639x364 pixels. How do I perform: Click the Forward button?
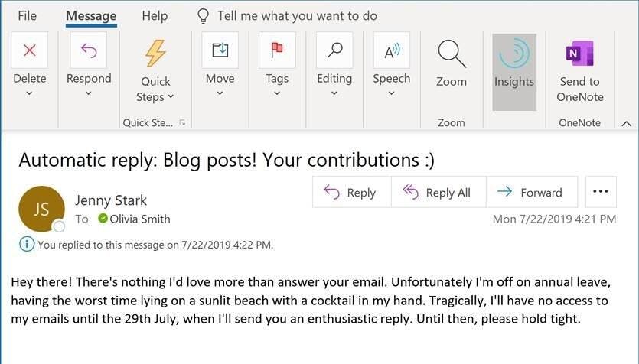coord(529,193)
